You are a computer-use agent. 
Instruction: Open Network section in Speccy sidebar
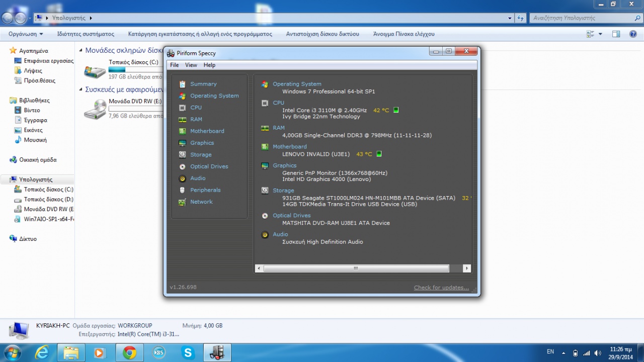[201, 202]
